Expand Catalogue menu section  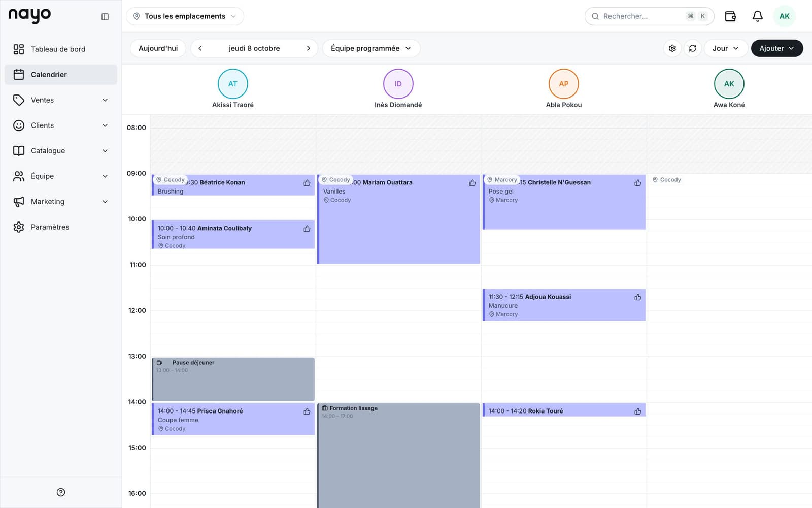point(61,151)
